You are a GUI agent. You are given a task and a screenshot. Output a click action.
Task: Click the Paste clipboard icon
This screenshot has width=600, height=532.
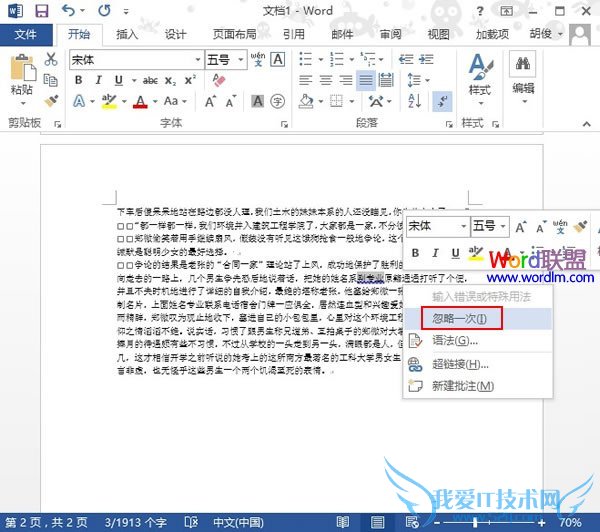click(23, 68)
